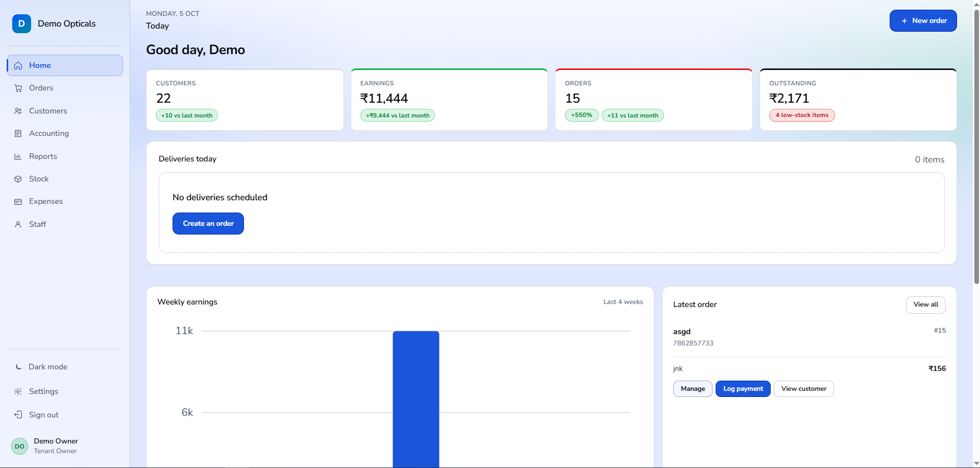
Task: Click the Dark mode moon icon
Action: click(x=18, y=367)
